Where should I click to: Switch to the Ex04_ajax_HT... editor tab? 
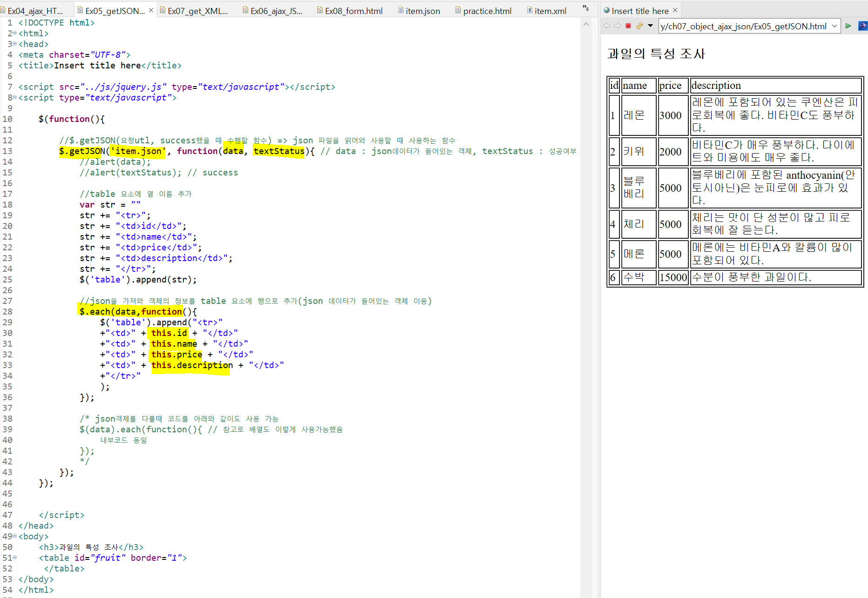coord(35,11)
